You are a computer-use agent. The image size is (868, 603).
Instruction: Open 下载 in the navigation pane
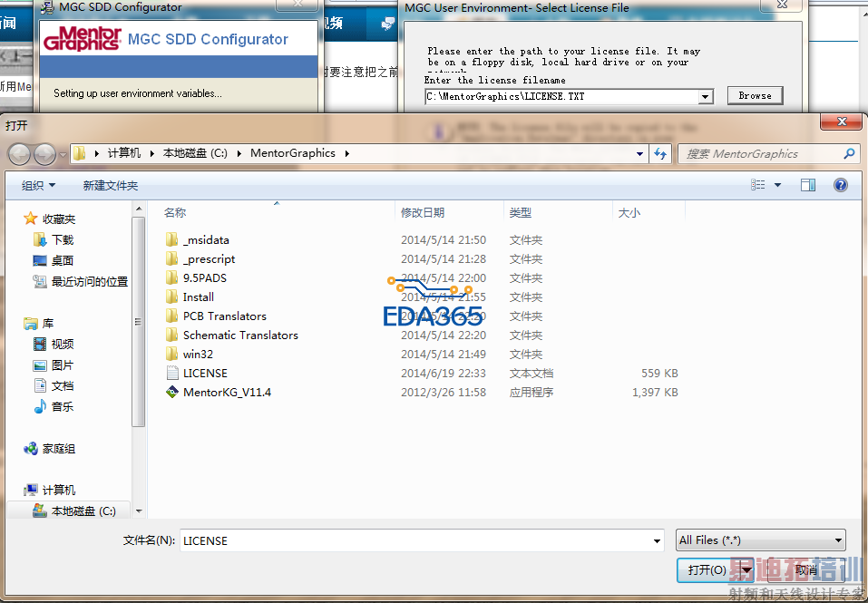click(63, 239)
